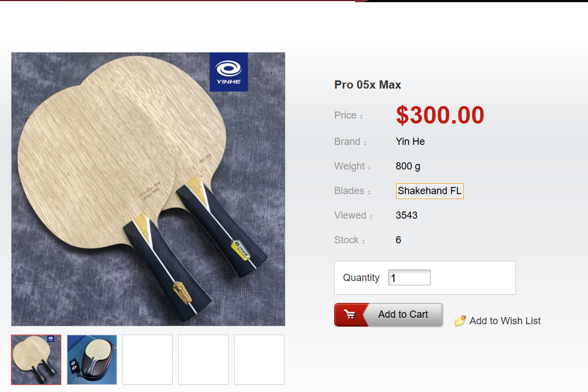Click the shopping cart icon on Add to Cart
Image resolution: width=588 pixels, height=392 pixels.
(350, 315)
